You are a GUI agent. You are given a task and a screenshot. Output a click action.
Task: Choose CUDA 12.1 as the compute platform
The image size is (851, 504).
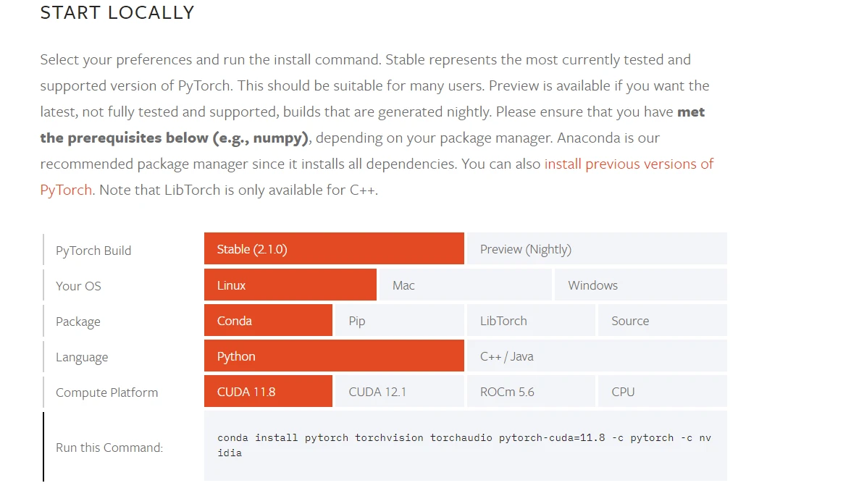pyautogui.click(x=398, y=392)
